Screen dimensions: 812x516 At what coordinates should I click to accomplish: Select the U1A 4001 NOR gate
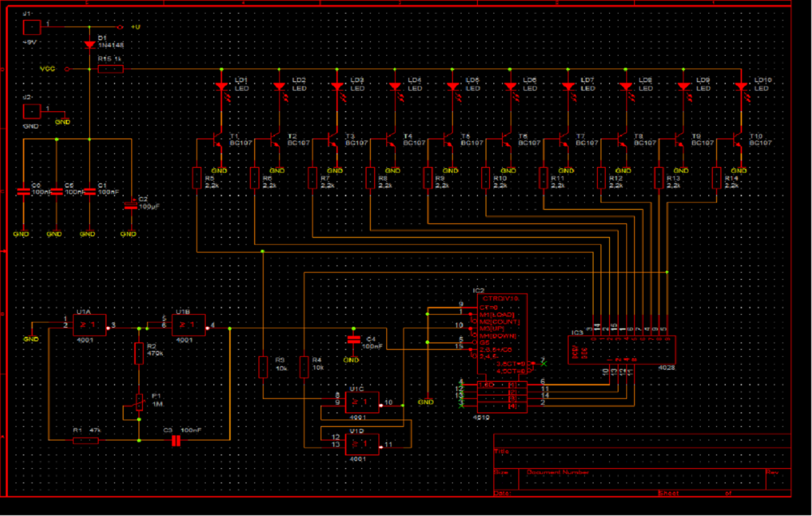[x=89, y=325]
